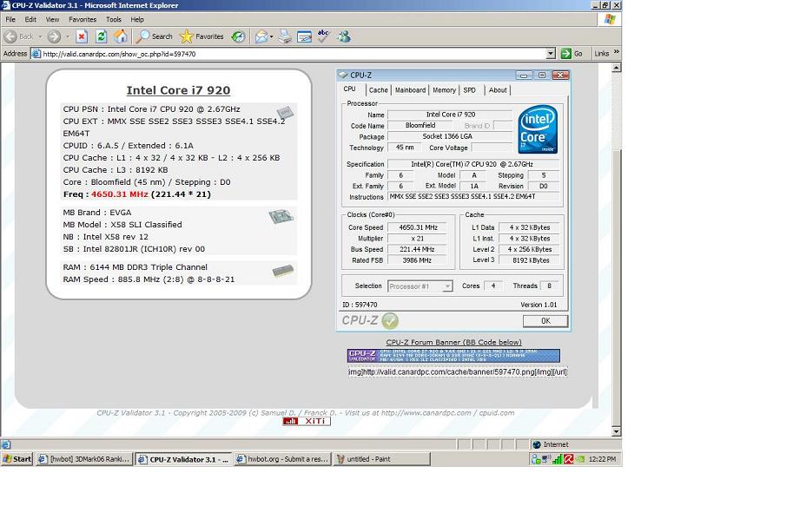Click the Rated FSB value 3986 MHz
Image resolution: width=793 pixels, height=532 pixels.
[417, 260]
